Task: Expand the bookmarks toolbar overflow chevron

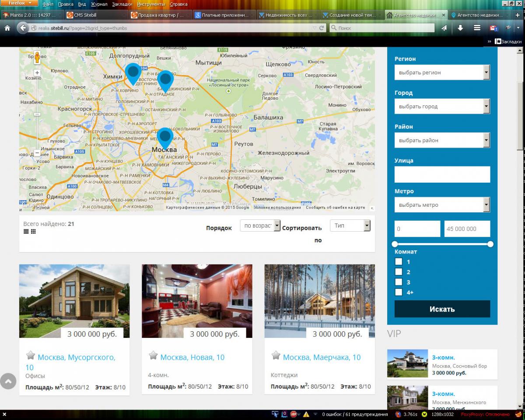Action: click(x=490, y=42)
